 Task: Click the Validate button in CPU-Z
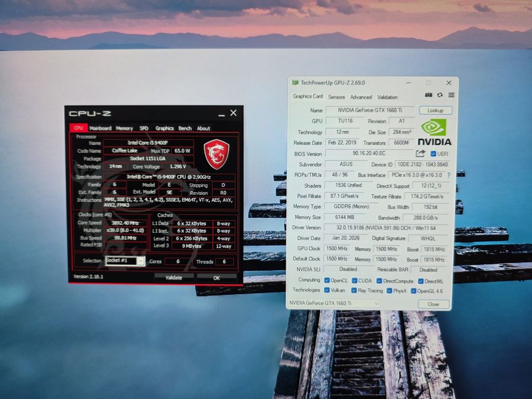(x=174, y=278)
